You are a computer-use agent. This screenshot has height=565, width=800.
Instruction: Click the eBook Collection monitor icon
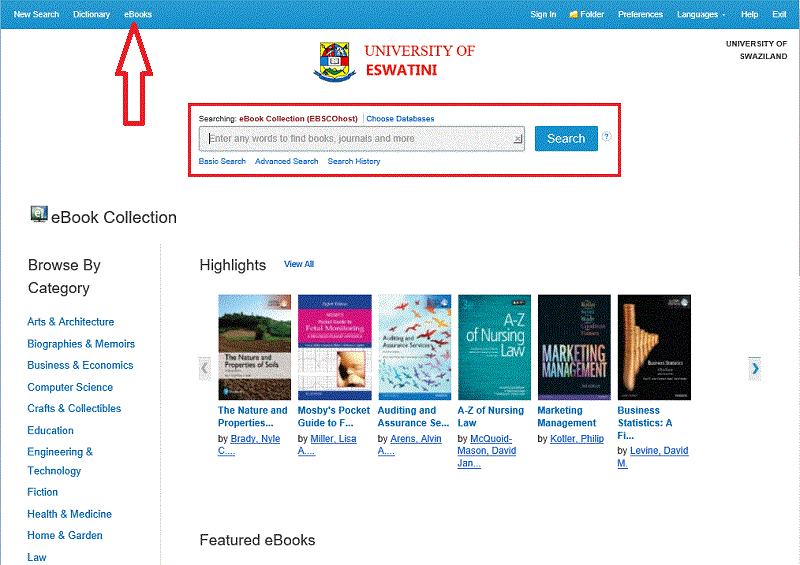tap(39, 214)
